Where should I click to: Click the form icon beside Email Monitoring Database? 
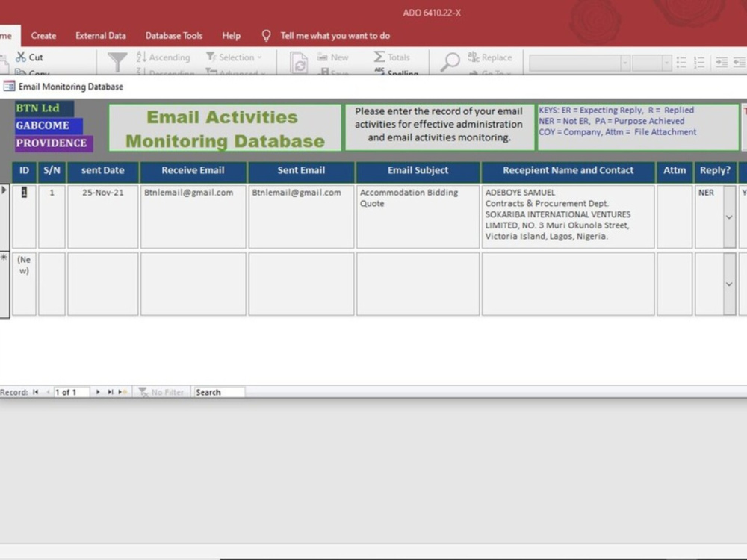[9, 86]
